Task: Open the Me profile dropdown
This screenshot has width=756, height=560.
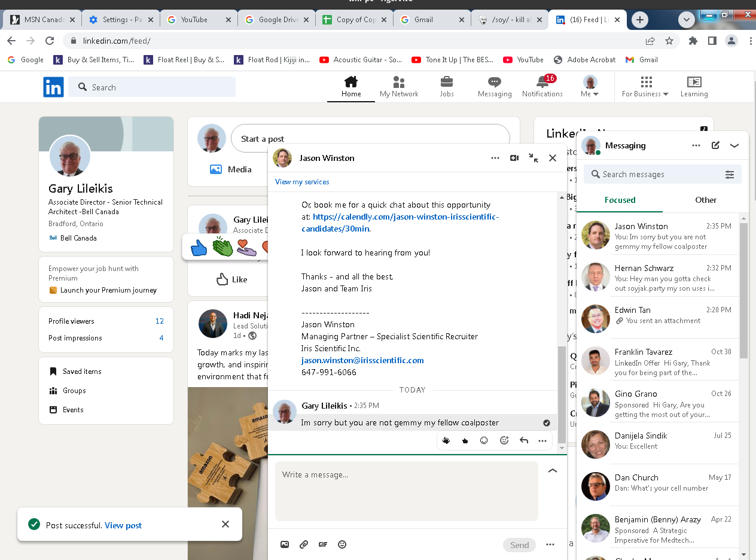Action: pos(590,87)
